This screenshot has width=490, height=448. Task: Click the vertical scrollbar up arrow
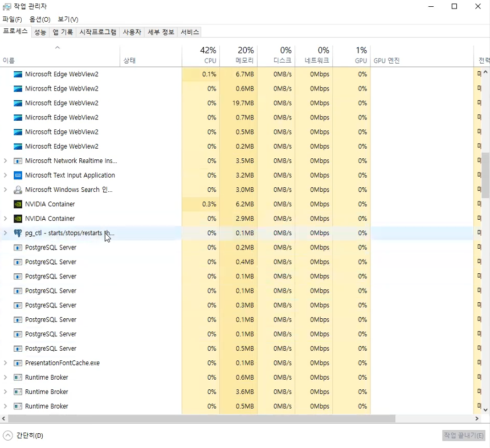click(x=485, y=72)
